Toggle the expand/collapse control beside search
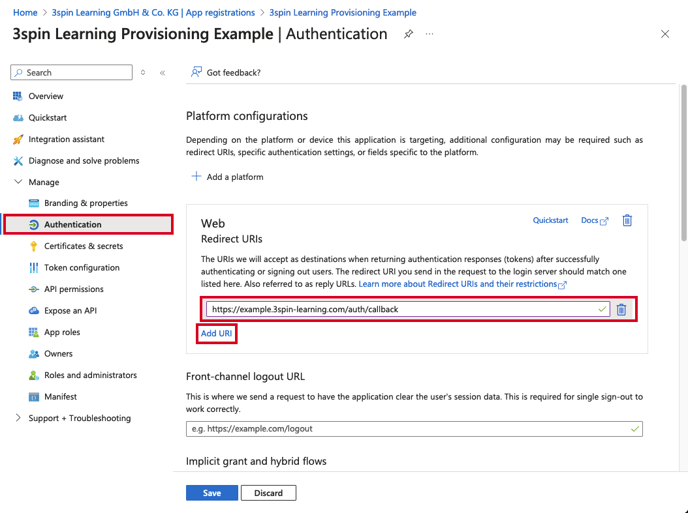 coord(143,72)
